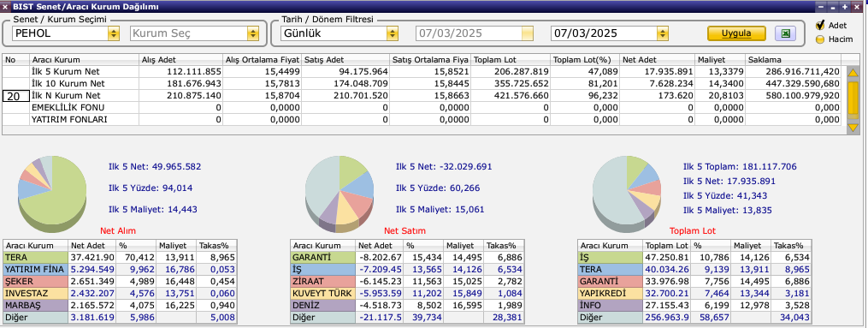Apply the filter with the Uygula button
This screenshot has height=328, width=868.
pyautogui.click(x=736, y=33)
